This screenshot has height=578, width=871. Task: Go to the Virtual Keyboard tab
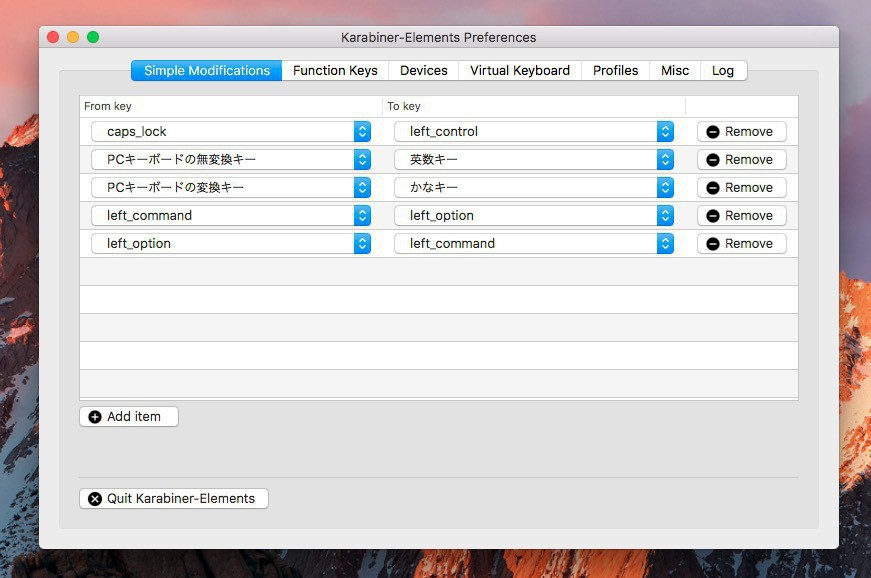pos(520,71)
